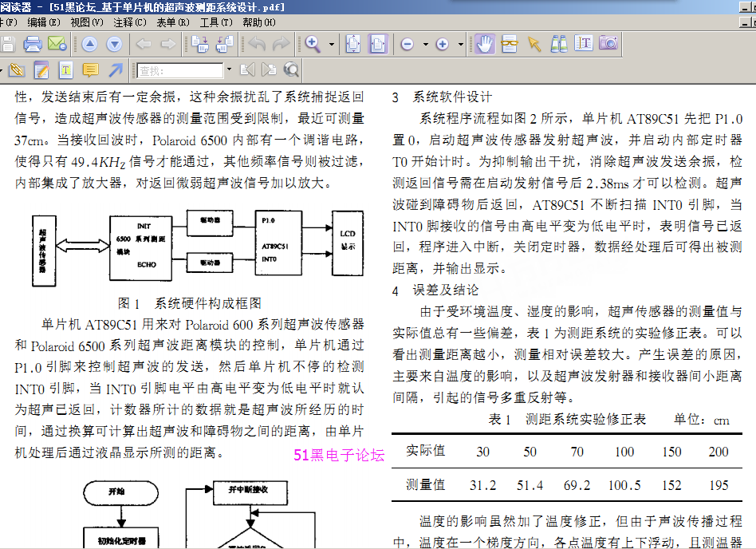Activate the Snapshot camera tool

pos(608,44)
